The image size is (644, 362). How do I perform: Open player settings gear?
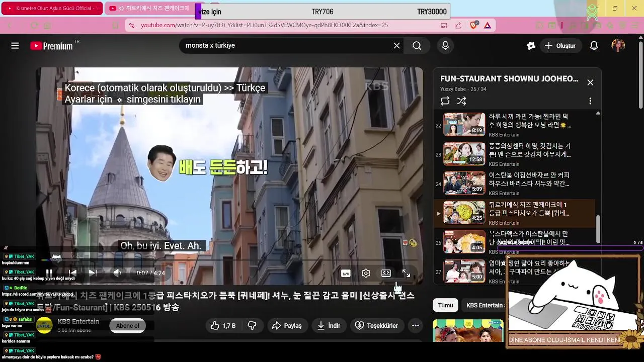tap(366, 273)
